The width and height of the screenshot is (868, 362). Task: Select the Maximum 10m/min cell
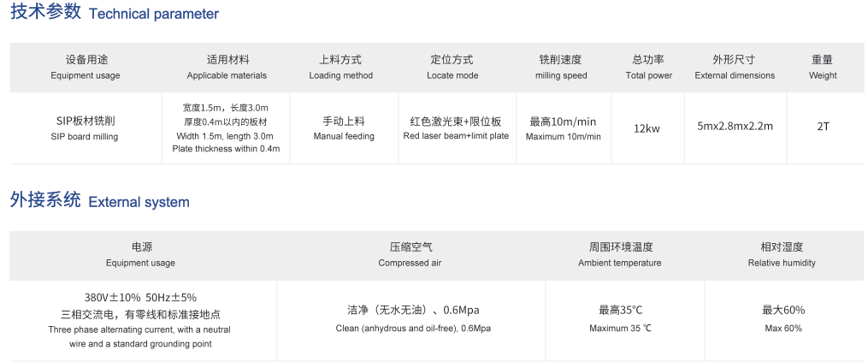(563, 128)
